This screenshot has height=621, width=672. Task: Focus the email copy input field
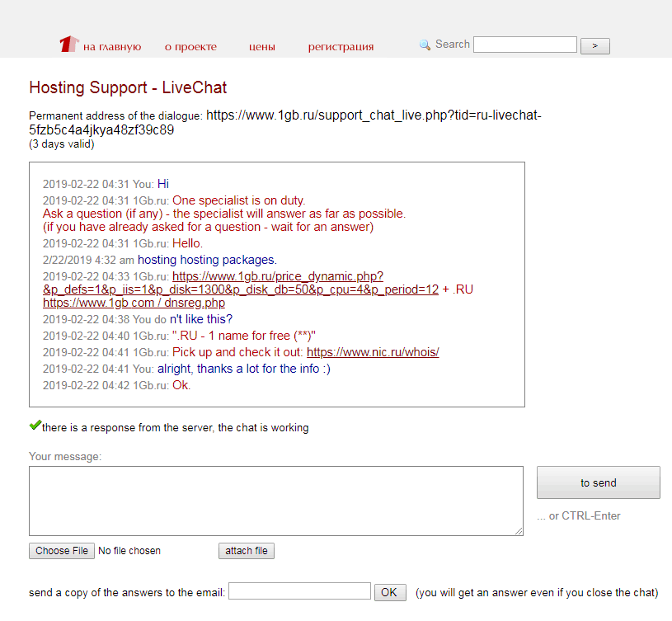(x=299, y=591)
